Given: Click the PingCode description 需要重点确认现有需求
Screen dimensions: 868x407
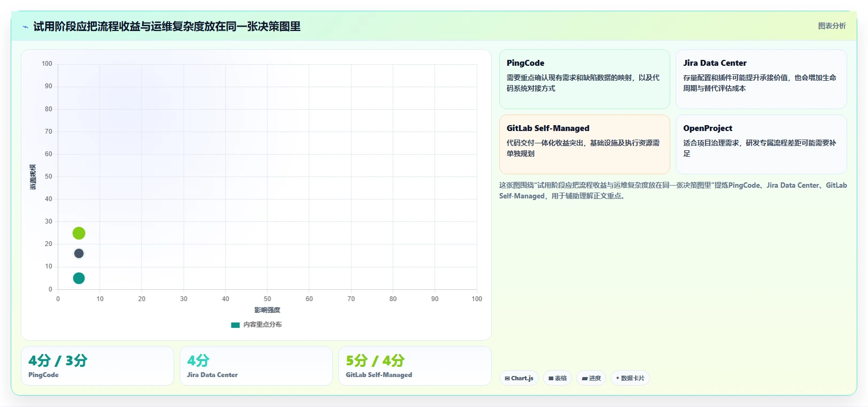Looking at the screenshot, I should (x=583, y=83).
